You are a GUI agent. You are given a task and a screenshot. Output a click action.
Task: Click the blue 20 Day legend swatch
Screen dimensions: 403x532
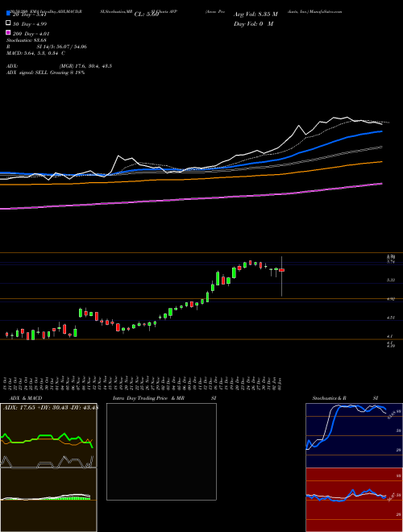point(8,14)
